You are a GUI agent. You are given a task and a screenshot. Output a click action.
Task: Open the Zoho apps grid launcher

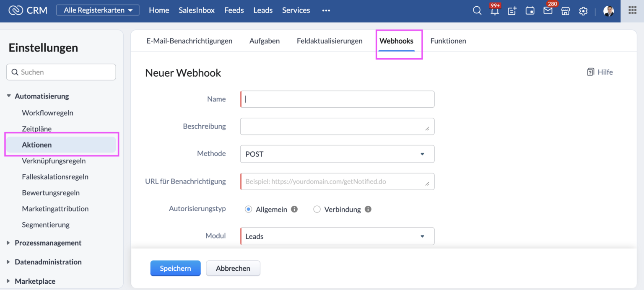point(632,10)
